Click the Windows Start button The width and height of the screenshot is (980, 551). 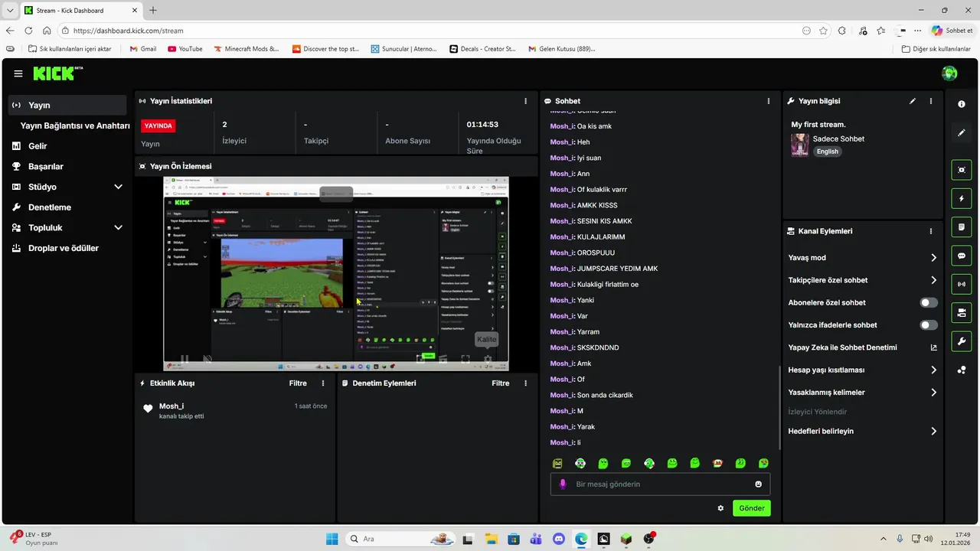(x=332, y=539)
